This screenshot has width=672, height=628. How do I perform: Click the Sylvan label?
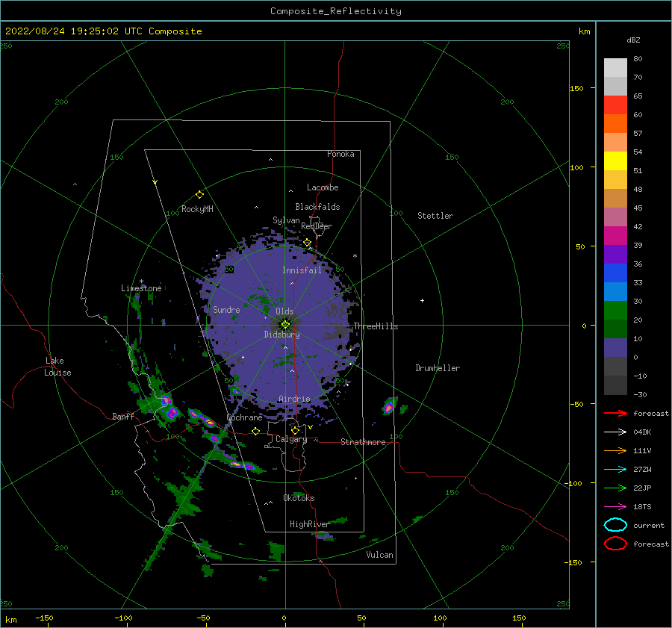(286, 220)
